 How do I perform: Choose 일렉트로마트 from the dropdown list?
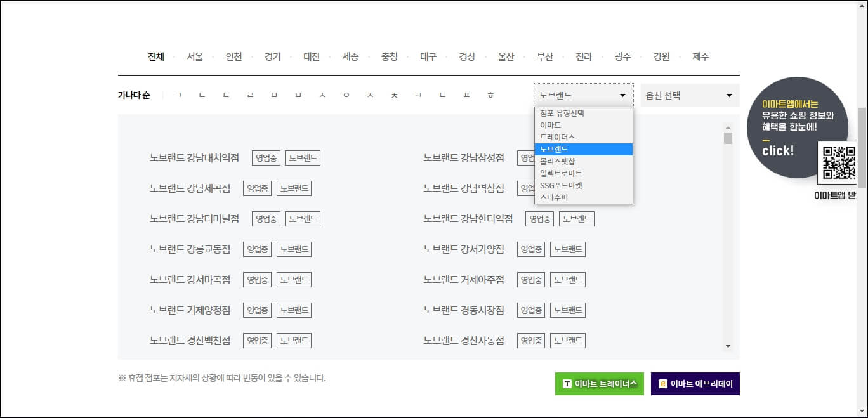(584, 173)
